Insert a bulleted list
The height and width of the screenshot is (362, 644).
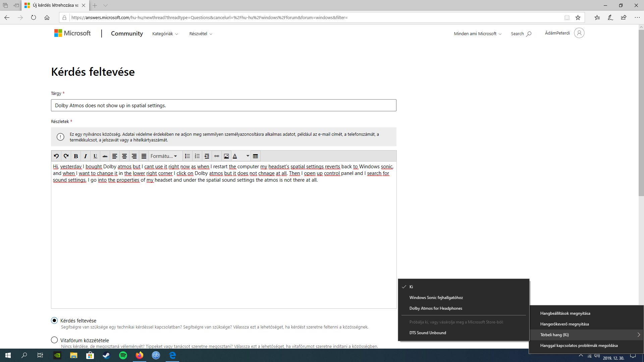coord(187,156)
